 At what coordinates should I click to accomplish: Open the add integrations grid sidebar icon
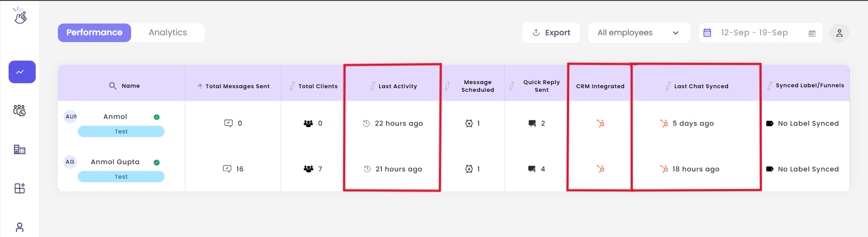pyautogui.click(x=19, y=188)
